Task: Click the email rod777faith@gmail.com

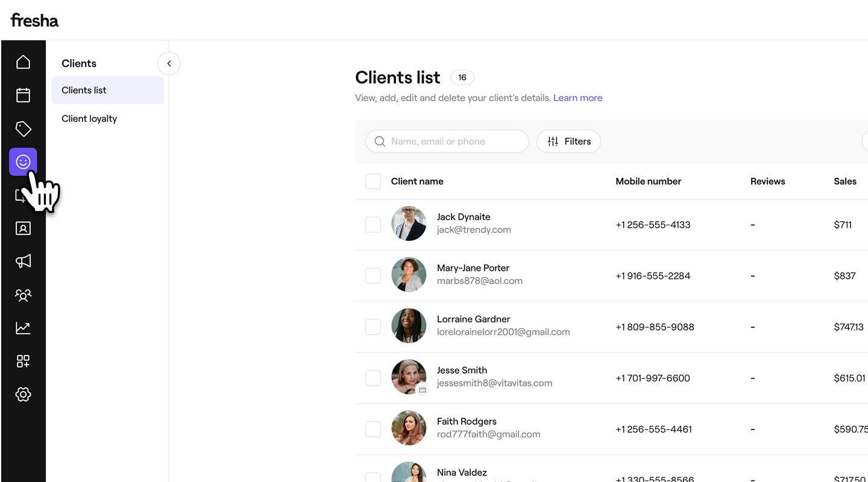Action: [488, 434]
